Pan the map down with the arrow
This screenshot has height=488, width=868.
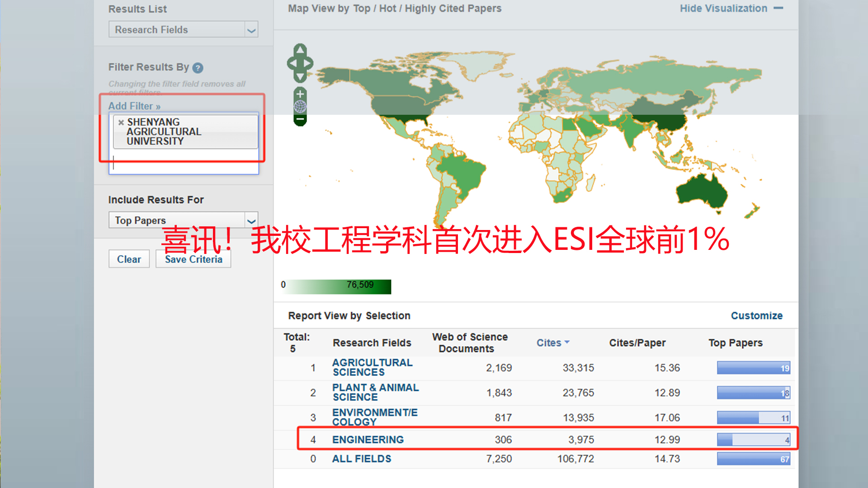(x=300, y=77)
